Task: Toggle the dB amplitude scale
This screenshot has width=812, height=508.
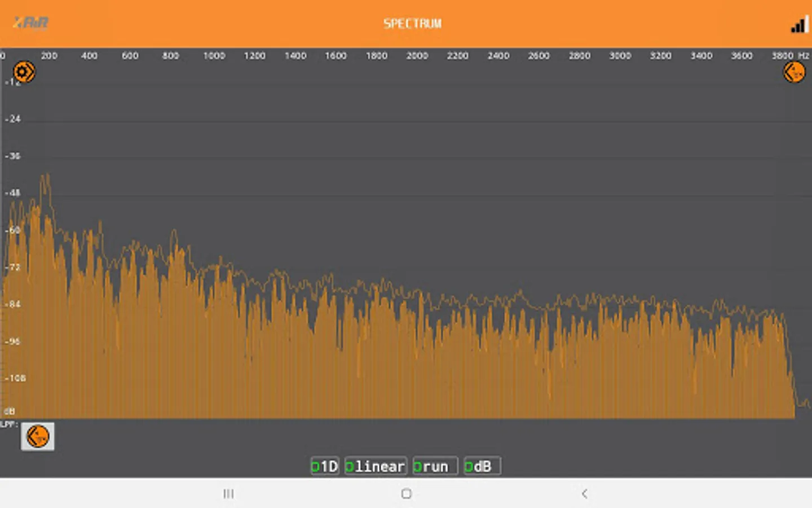Action: pyautogui.click(x=482, y=466)
